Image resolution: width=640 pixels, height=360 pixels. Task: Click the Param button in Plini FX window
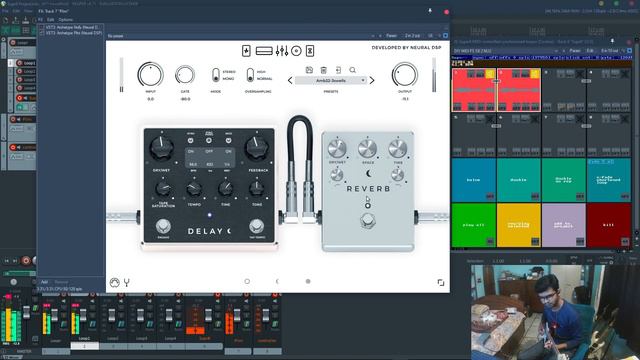pos(391,36)
